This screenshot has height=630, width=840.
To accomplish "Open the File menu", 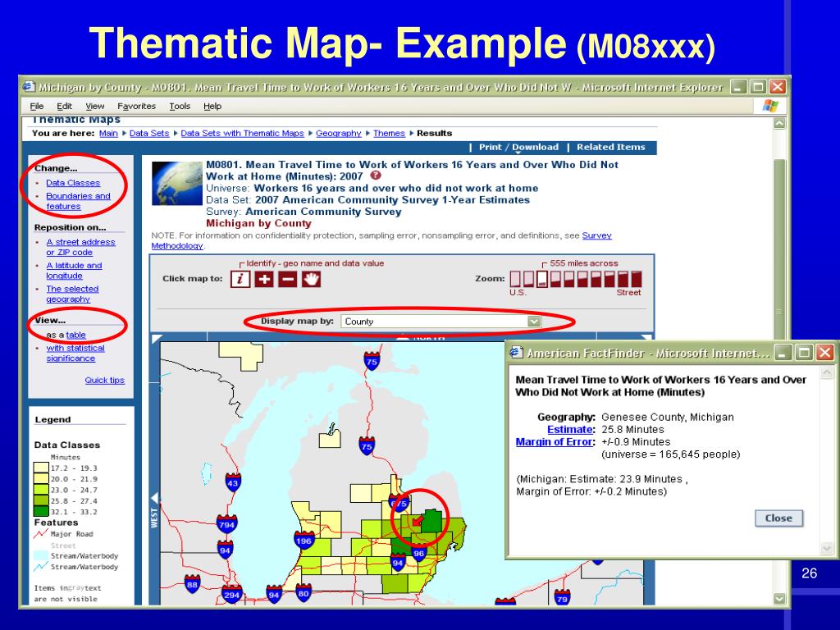I will coord(37,106).
